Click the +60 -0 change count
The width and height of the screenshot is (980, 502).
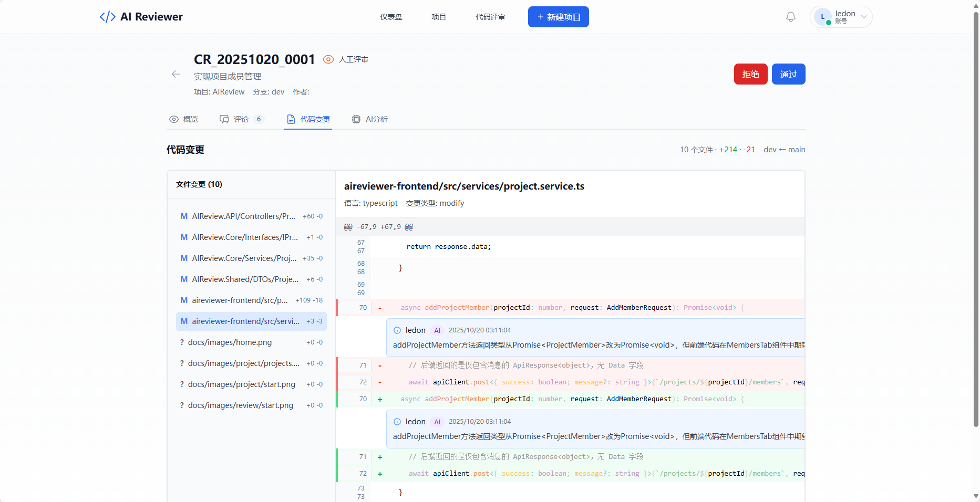tap(313, 216)
